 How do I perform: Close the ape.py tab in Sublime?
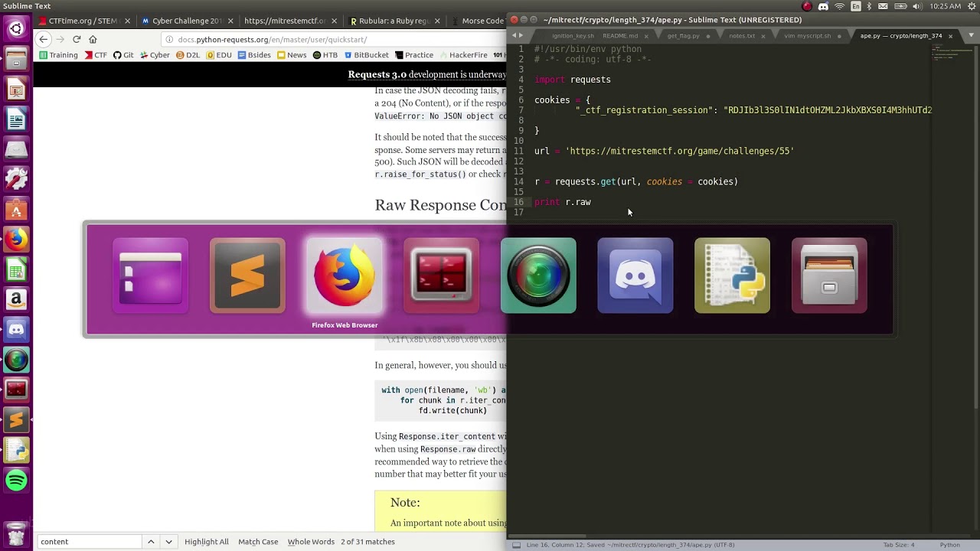click(950, 36)
